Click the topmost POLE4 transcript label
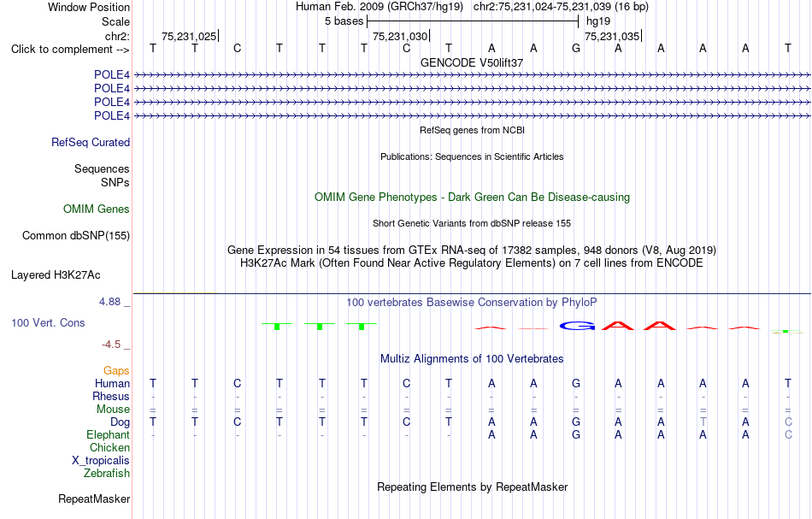 point(112,74)
